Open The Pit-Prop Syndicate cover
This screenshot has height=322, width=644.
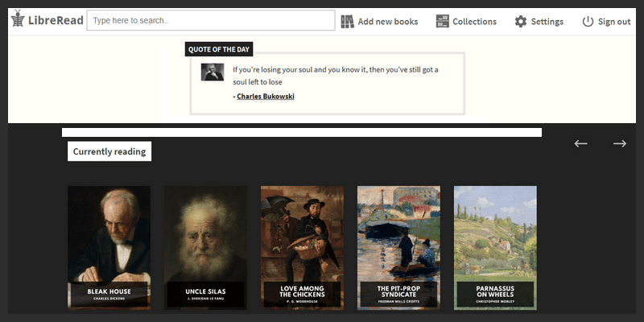[398, 248]
